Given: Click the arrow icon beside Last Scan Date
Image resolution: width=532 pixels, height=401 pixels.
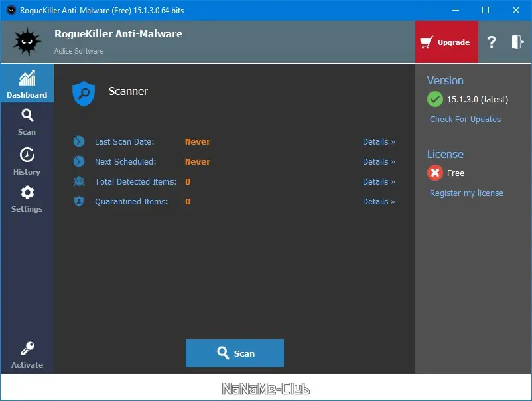Looking at the screenshot, I should point(79,141).
